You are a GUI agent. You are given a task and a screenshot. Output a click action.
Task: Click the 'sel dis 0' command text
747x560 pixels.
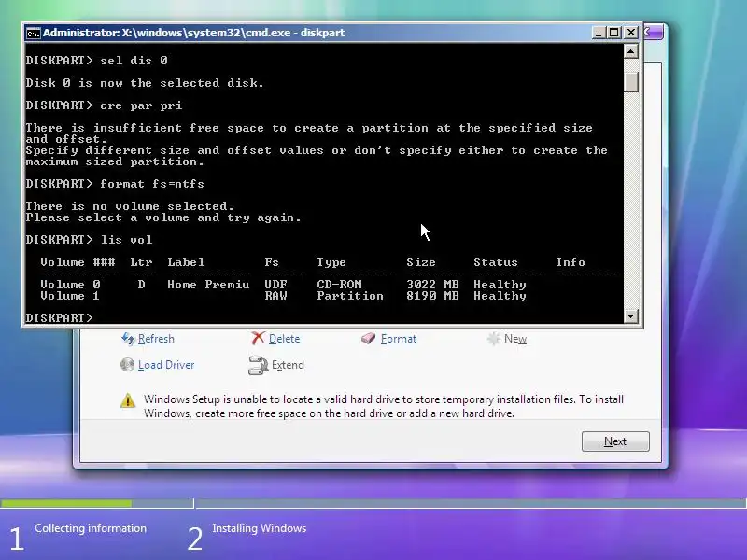pyautogui.click(x=134, y=61)
